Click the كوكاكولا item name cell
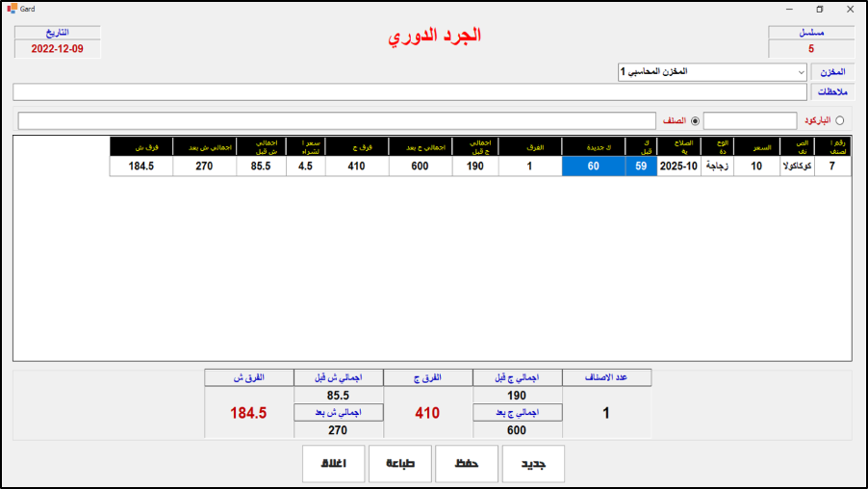This screenshot has width=868, height=489. click(x=799, y=167)
